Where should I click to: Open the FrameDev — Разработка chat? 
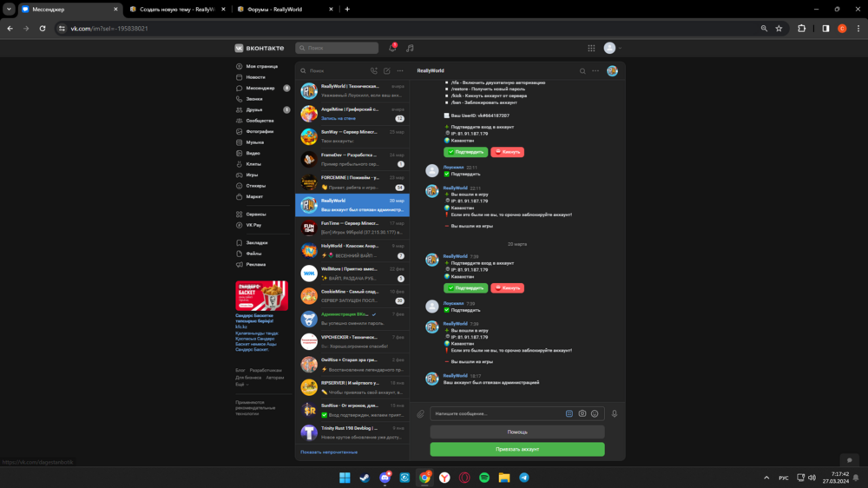pos(352,159)
